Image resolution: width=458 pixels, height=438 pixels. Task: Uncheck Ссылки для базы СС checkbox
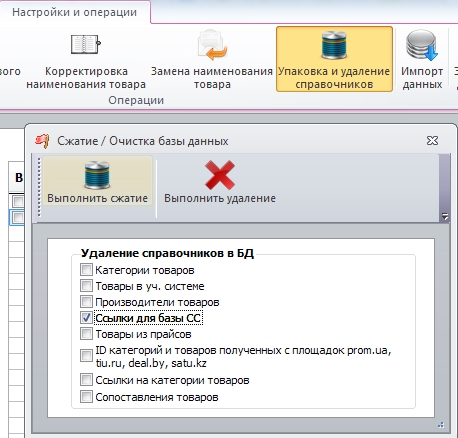86,317
